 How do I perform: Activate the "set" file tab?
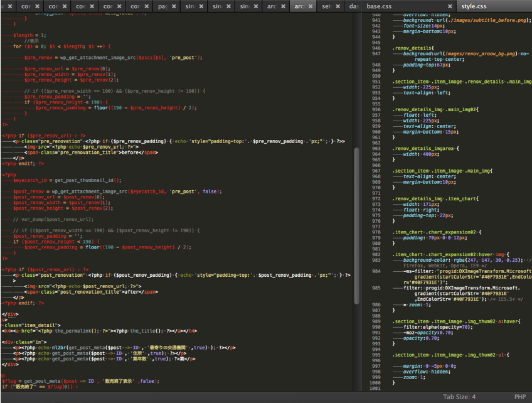point(326,6)
